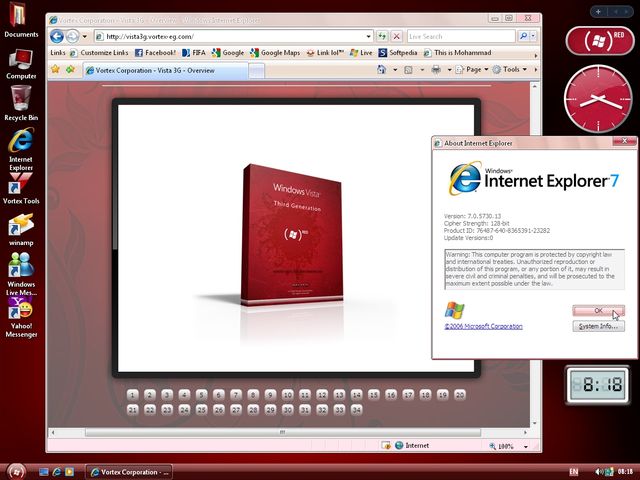Click the Vortex Corporation taskbar button
Viewport: 640px width, 480px height.
[x=129, y=472]
